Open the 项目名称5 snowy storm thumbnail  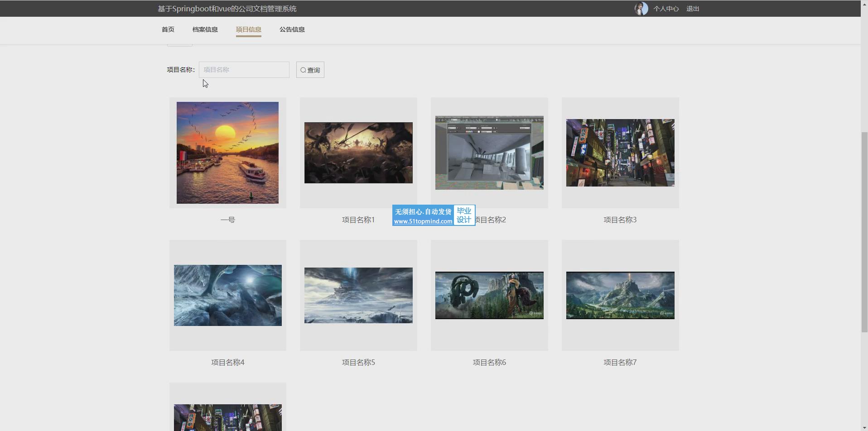coord(358,295)
